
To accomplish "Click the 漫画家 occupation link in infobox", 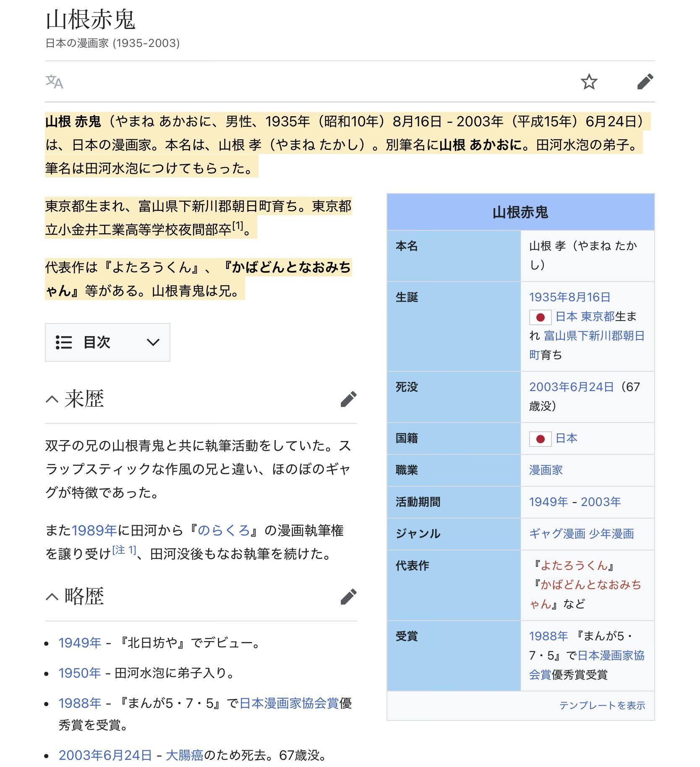I will click(x=546, y=470).
